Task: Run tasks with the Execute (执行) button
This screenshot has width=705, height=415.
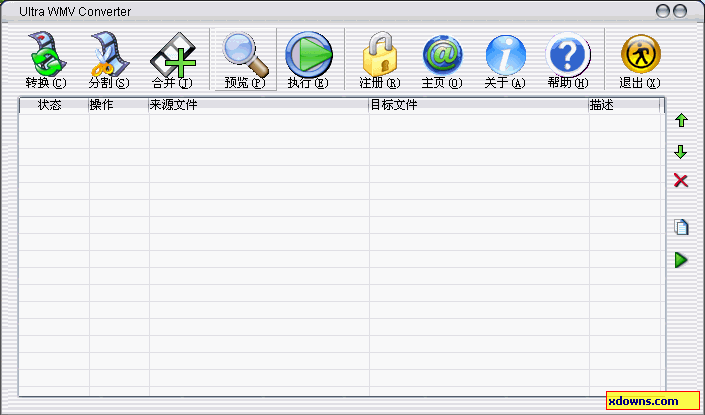Action: (308, 59)
